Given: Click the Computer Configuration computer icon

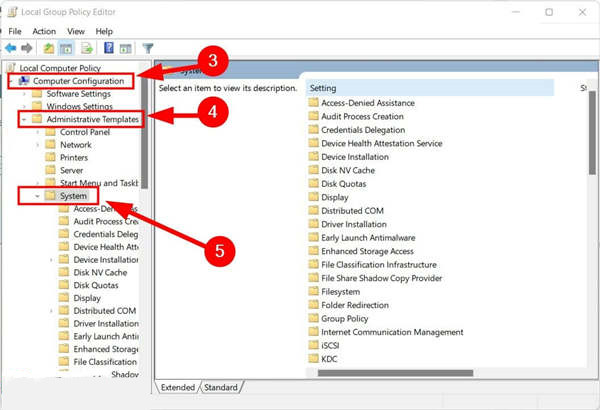Looking at the screenshot, I should (x=24, y=81).
